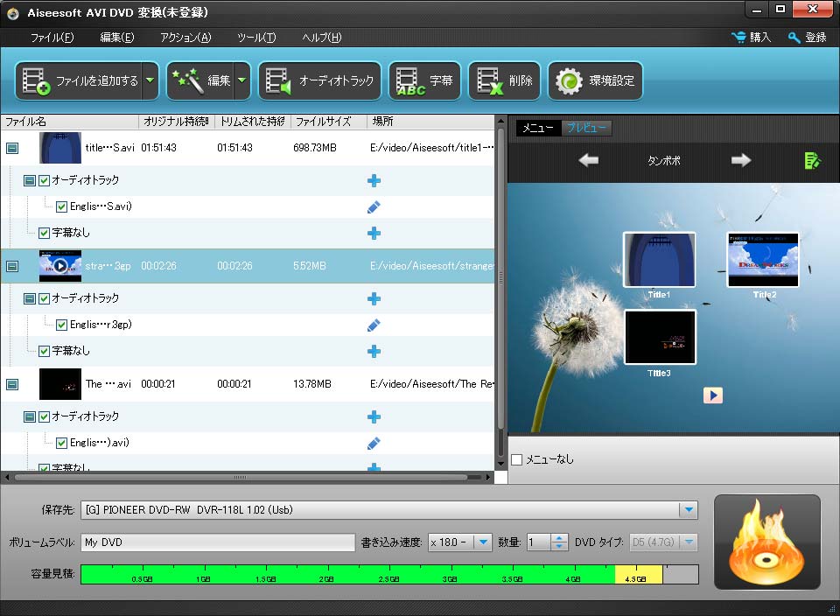Open the 保存先 drive dropdown

pos(689,510)
